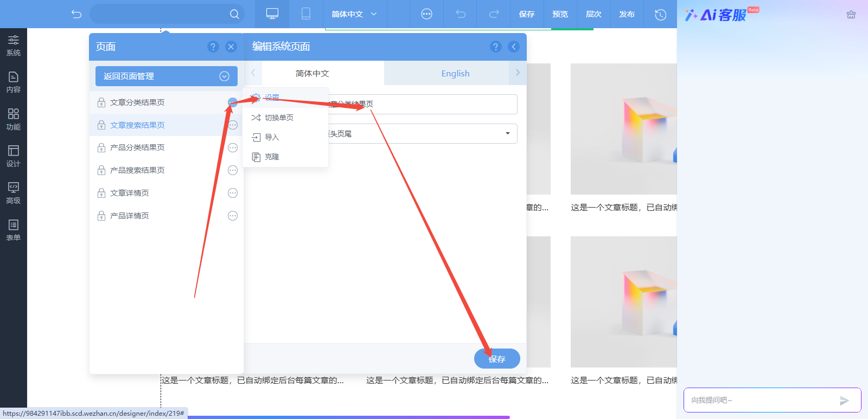Switch to desktop preview icon
868x419 pixels.
coord(272,14)
